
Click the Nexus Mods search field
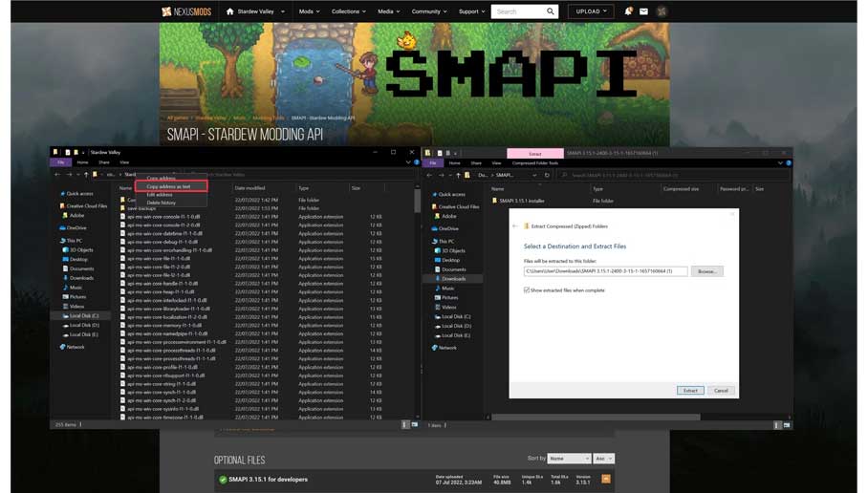point(518,11)
